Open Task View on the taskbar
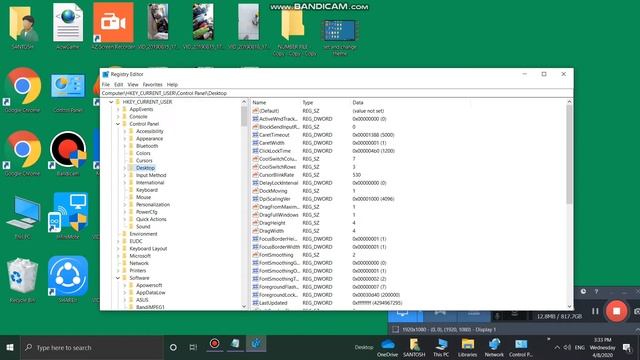640x360 pixels. click(193, 348)
